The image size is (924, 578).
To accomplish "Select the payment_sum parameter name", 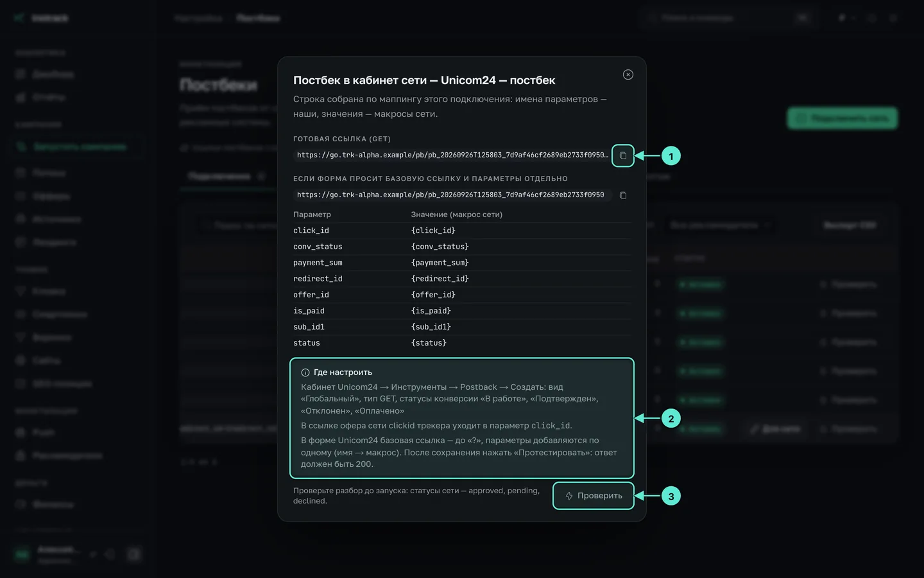I will 318,263.
